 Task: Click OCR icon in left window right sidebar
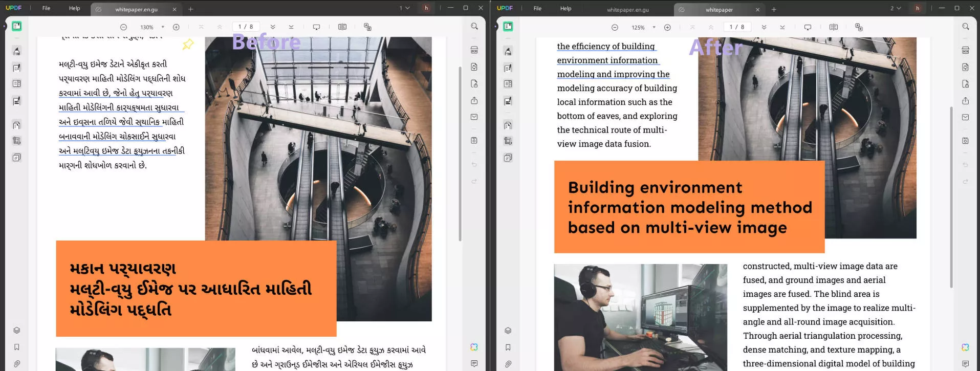point(474,50)
